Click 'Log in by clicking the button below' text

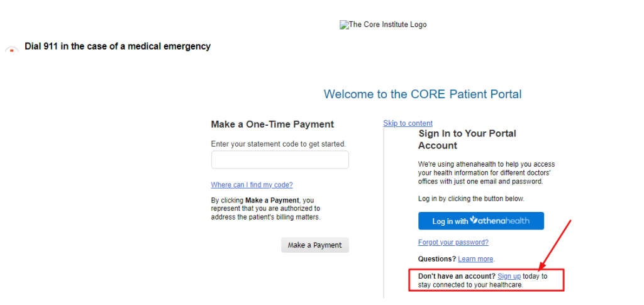click(x=471, y=199)
